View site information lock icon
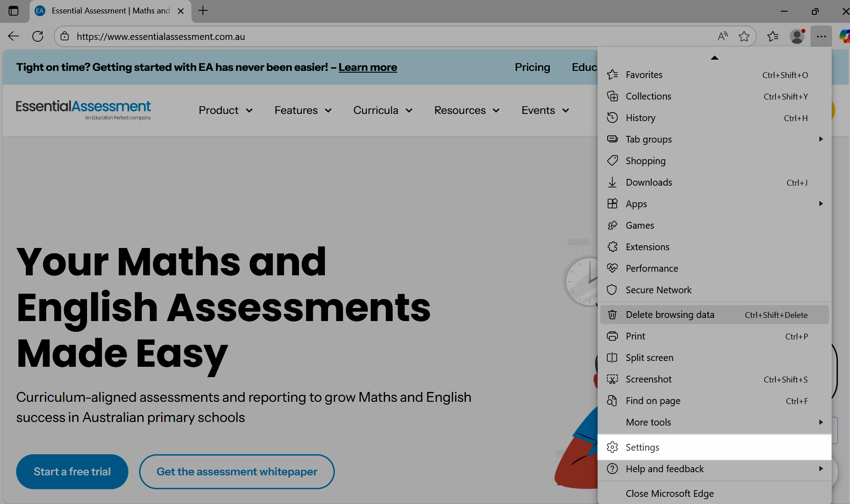The width and height of the screenshot is (850, 504). [65, 36]
